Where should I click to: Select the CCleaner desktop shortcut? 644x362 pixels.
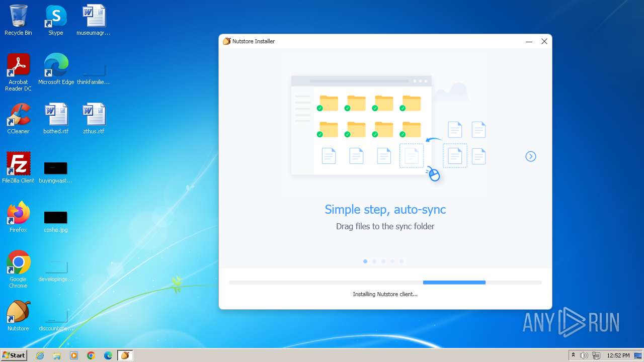pos(18,119)
